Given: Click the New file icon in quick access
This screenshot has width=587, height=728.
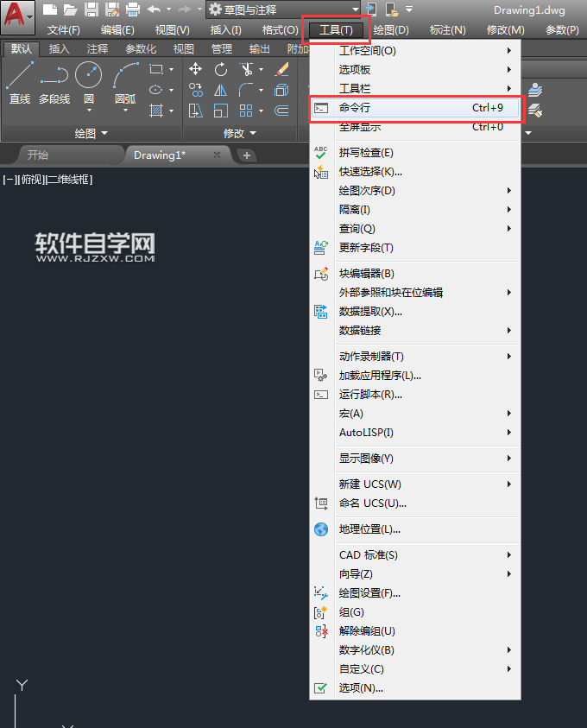Looking at the screenshot, I should point(50,9).
